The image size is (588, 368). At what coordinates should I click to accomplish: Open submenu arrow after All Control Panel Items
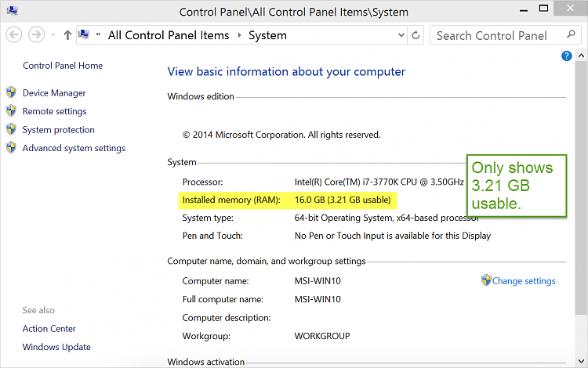239,35
